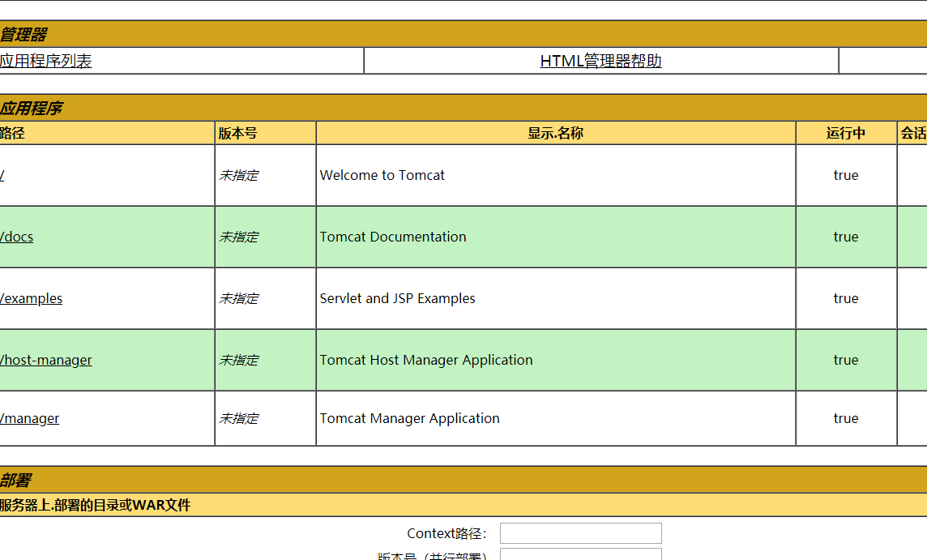The image size is (927, 560).
Task: Click the Context路径 label
Action: pos(446,533)
